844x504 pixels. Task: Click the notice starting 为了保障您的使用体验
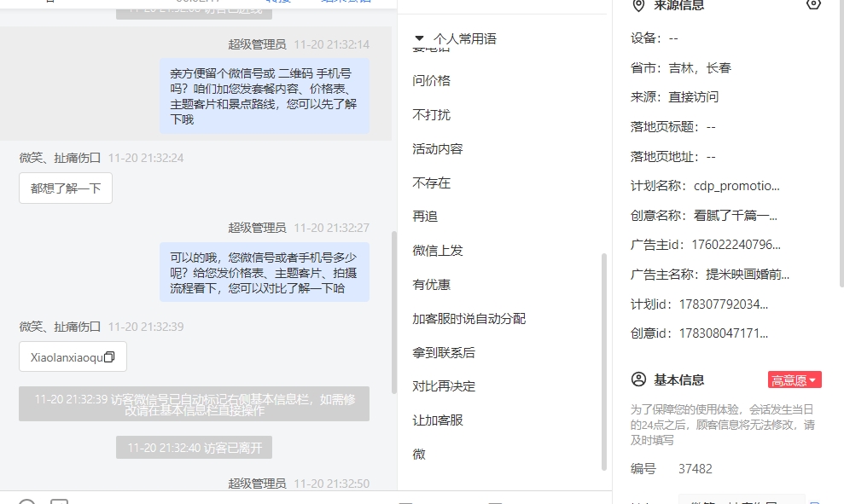point(722,425)
